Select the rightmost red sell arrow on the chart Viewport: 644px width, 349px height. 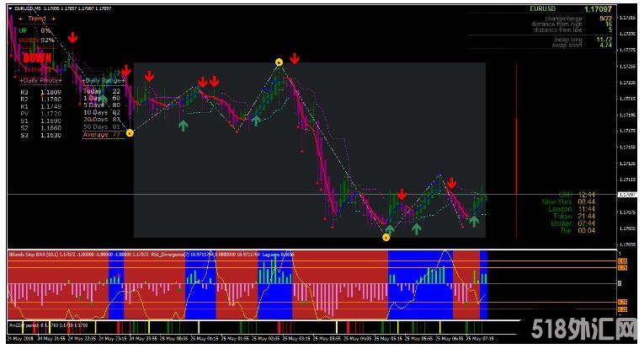click(452, 183)
